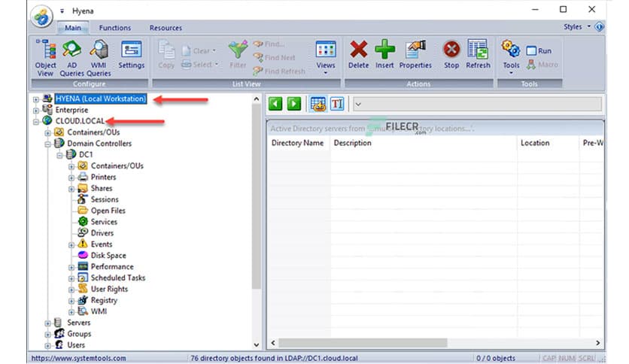Click the Run command

(x=539, y=51)
